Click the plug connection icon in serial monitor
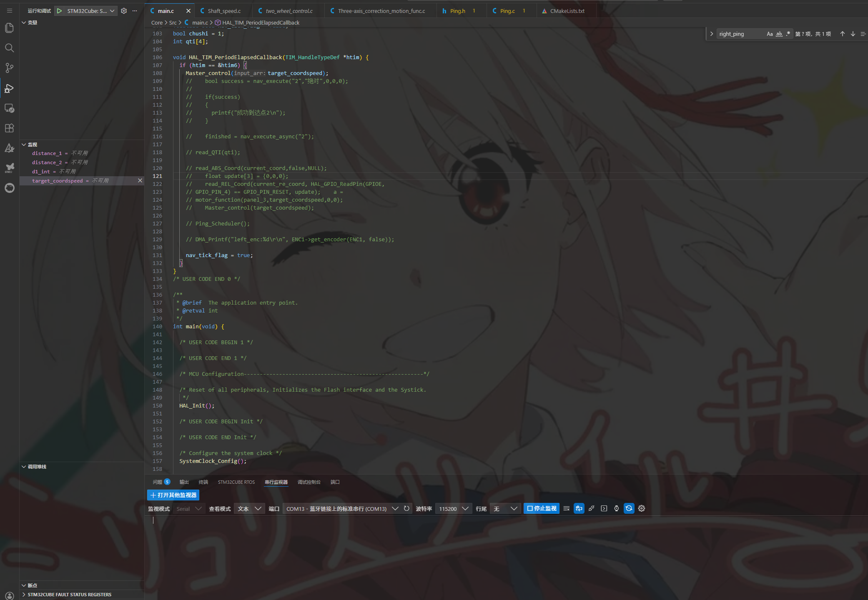The width and height of the screenshot is (868, 600). coord(592,508)
